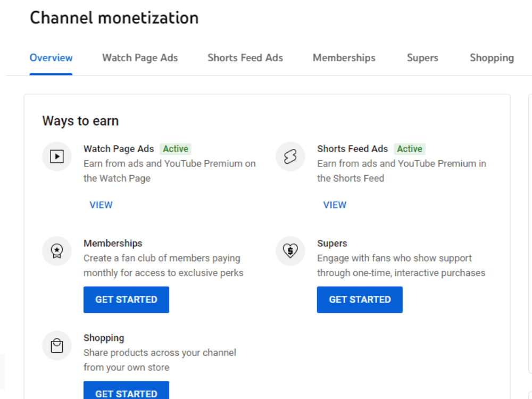Switch to the Overview tab
The width and height of the screenshot is (532, 399).
point(51,57)
